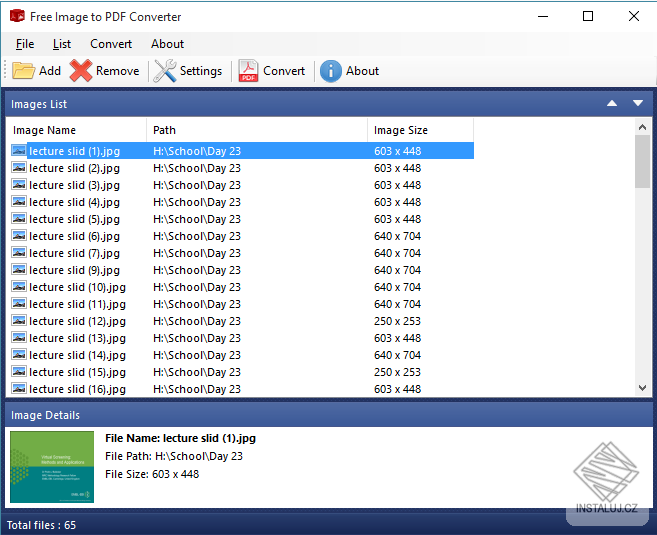
Task: Open the Convert menu in menu bar
Action: 111,44
